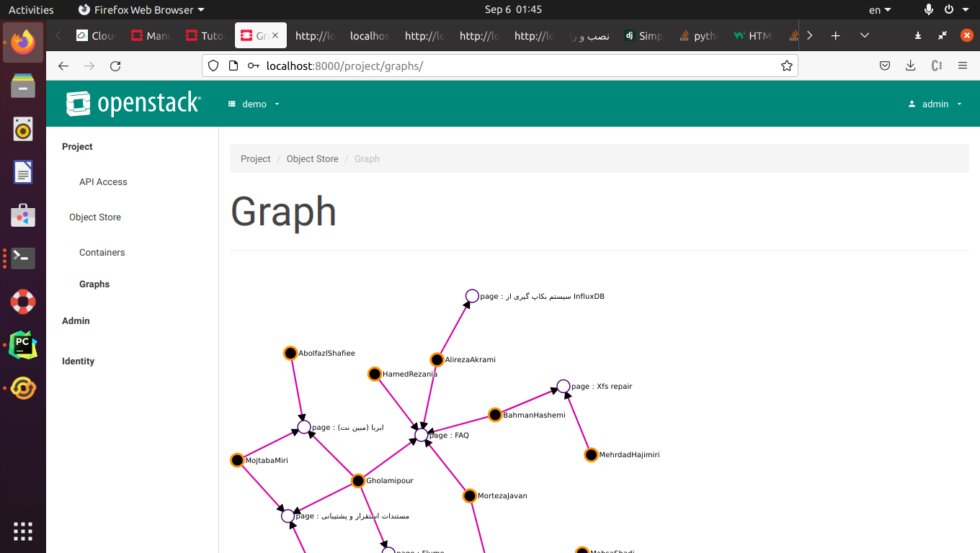The image size is (980, 553).
Task: Open Rhythmbox from the dock
Action: click(23, 129)
